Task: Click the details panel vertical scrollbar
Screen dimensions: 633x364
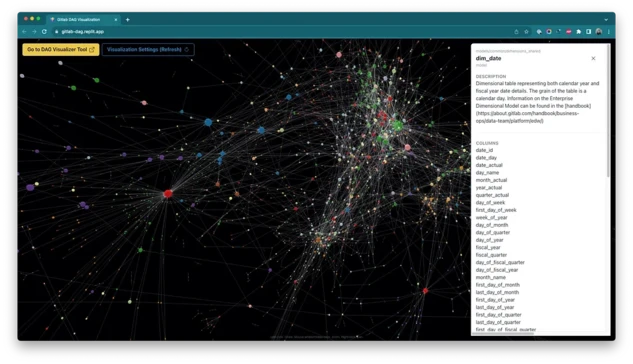Action: tap(608, 111)
